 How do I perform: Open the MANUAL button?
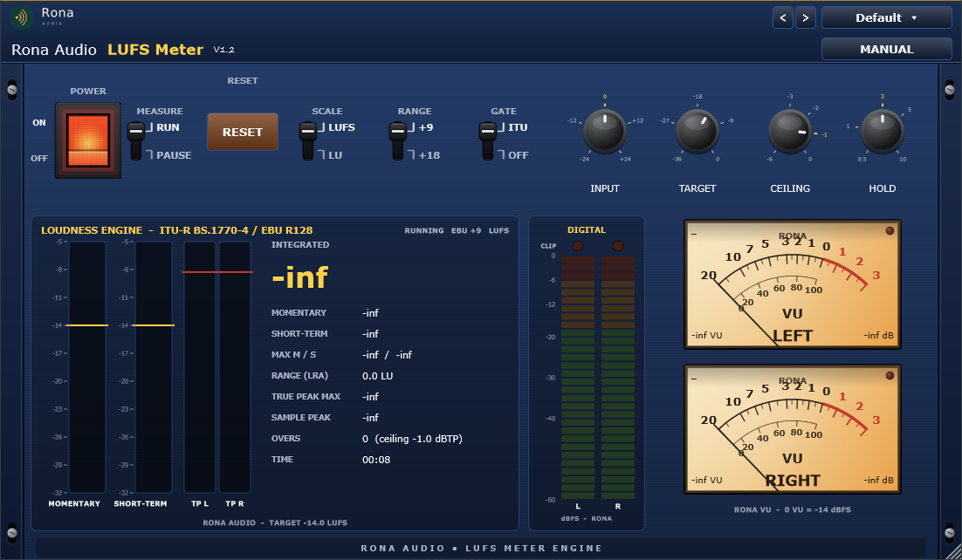point(887,49)
